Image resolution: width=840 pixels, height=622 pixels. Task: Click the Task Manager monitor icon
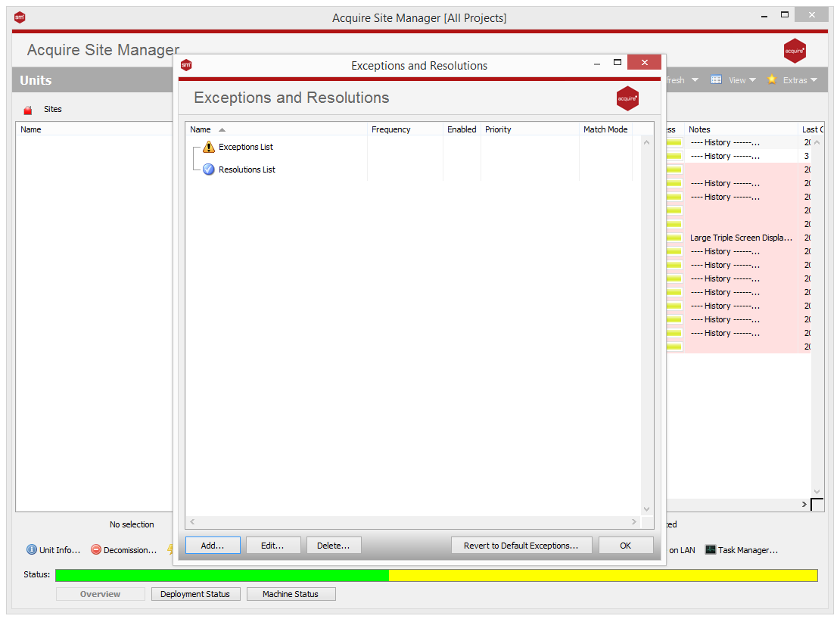711,549
